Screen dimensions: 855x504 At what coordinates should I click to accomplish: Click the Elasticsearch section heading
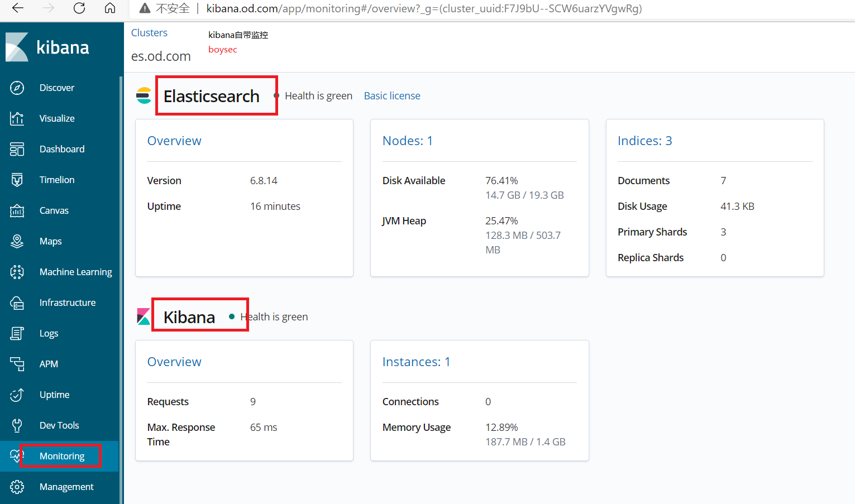[x=212, y=96]
